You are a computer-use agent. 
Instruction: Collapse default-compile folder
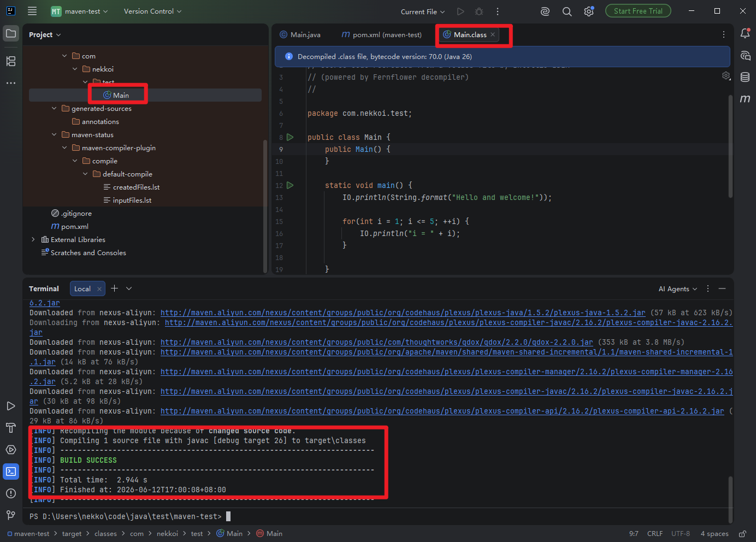point(85,174)
